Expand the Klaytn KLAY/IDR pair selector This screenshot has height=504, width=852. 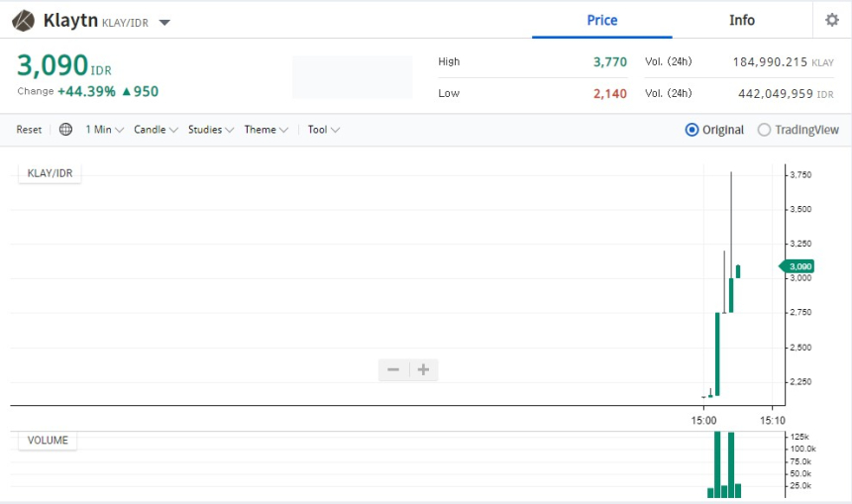[x=164, y=23]
